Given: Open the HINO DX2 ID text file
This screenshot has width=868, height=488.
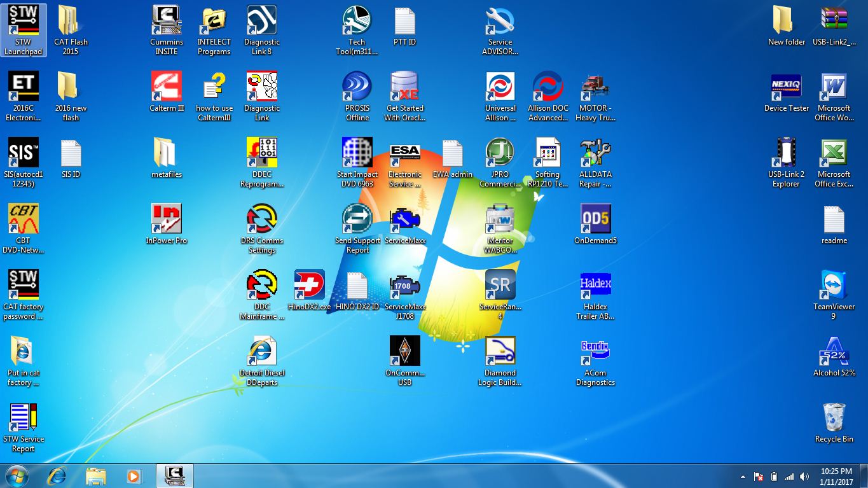Looking at the screenshot, I should point(357,290).
